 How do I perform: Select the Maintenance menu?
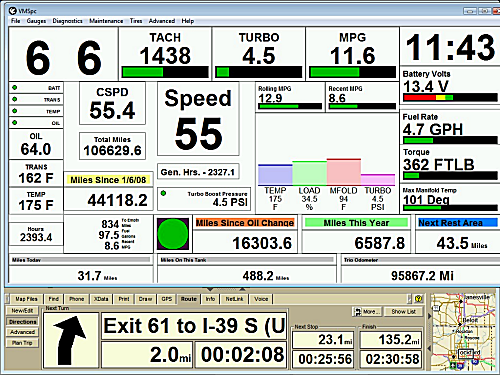coord(106,21)
